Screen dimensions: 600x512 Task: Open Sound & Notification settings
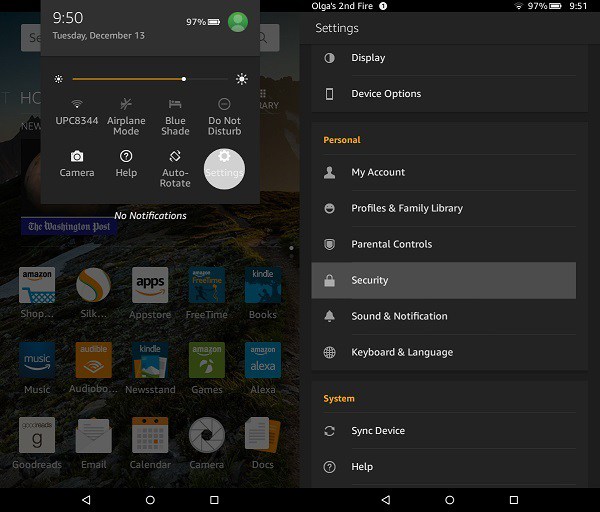449,316
